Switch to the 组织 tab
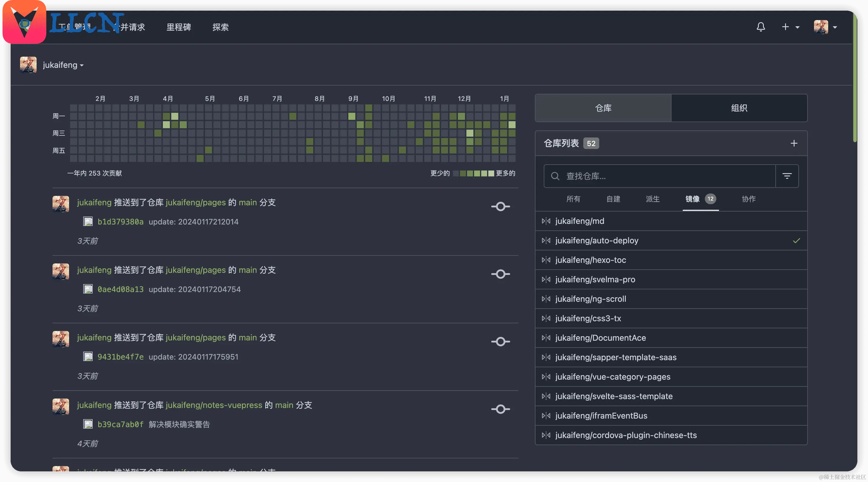Image resolution: width=868 pixels, height=482 pixels. coord(739,108)
